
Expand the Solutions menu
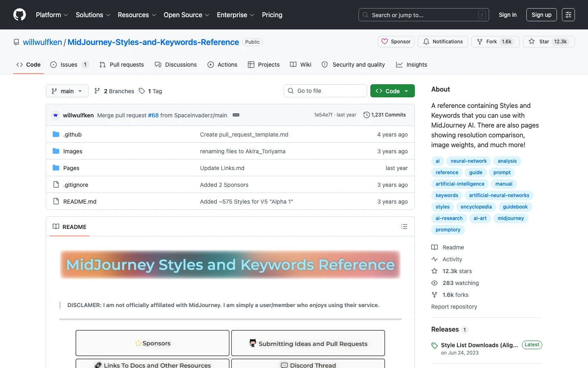click(93, 15)
